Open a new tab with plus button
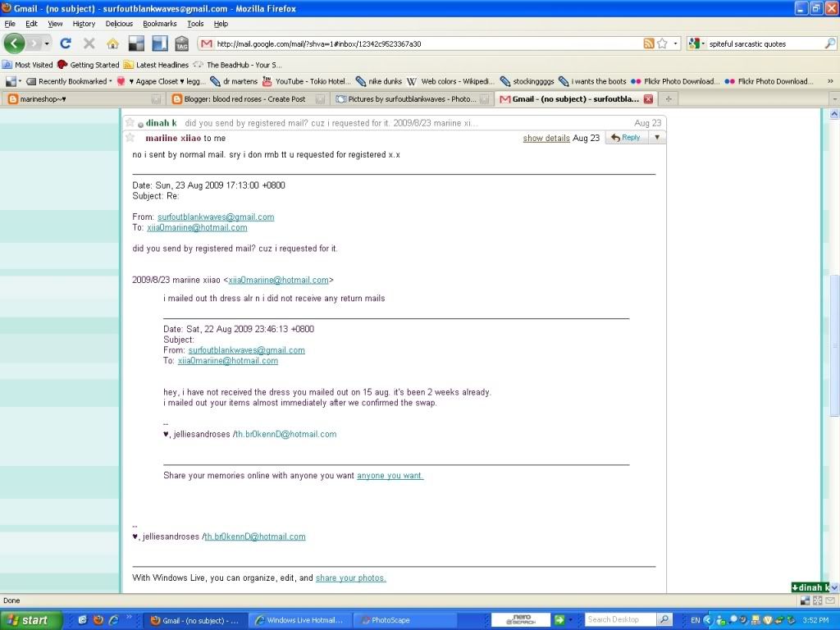Screen dimensions: 840x630 [x=669, y=99]
